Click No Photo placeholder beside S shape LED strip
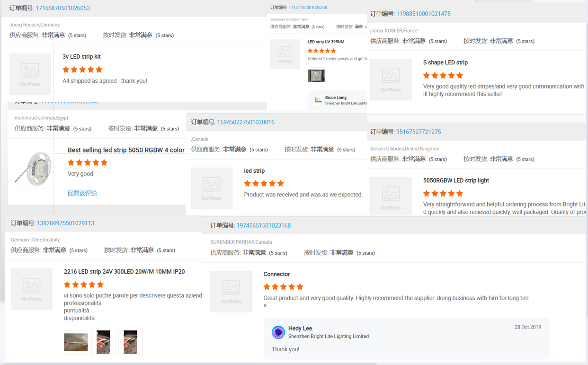The width and height of the screenshot is (588, 365). click(391, 80)
